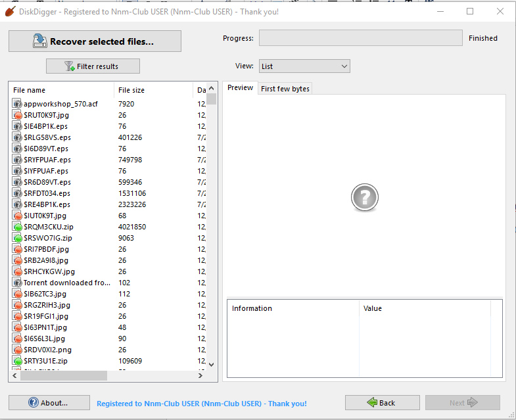Sort by the File name column header
This screenshot has width=516, height=420.
[62, 90]
